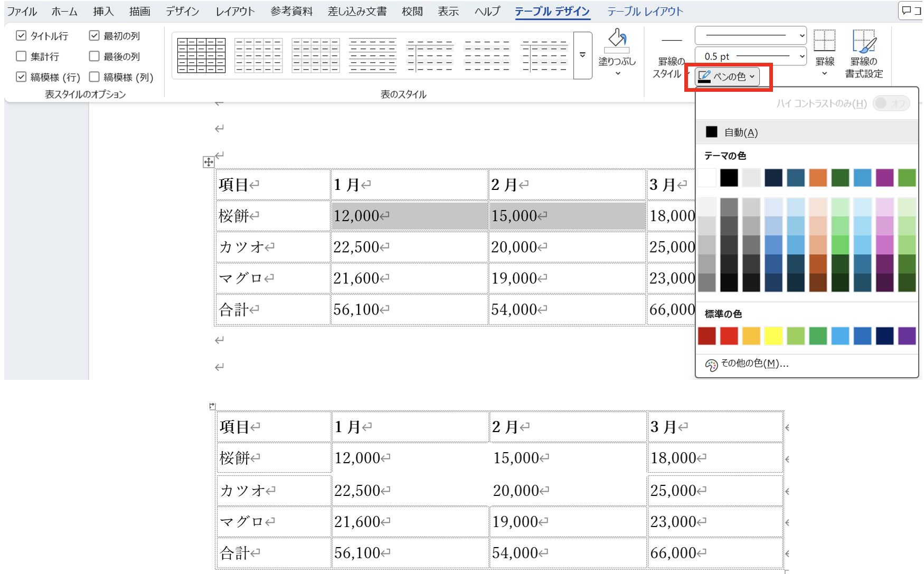
Task: Select the first grid table style thumbnail
Action: click(201, 55)
